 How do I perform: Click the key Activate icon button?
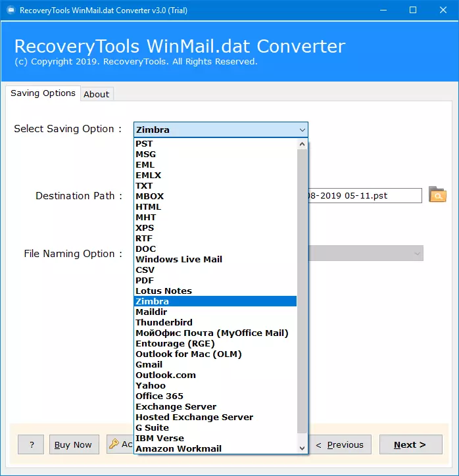120,444
